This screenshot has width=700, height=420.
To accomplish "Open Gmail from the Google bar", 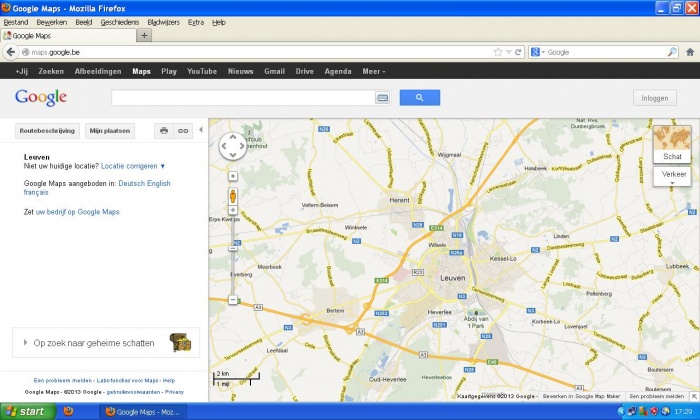I will pyautogui.click(x=274, y=71).
